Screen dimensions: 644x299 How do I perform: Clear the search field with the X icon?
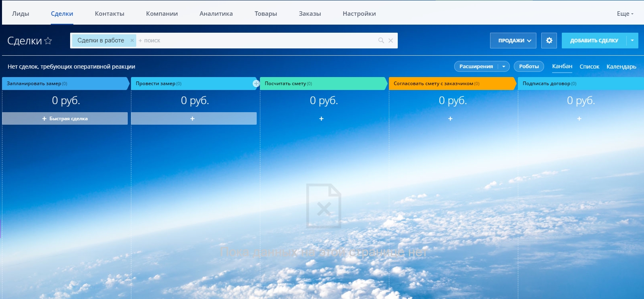click(x=391, y=40)
